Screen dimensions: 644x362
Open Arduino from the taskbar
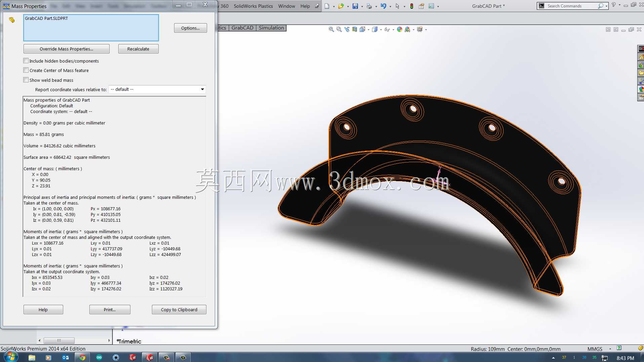(x=99, y=357)
